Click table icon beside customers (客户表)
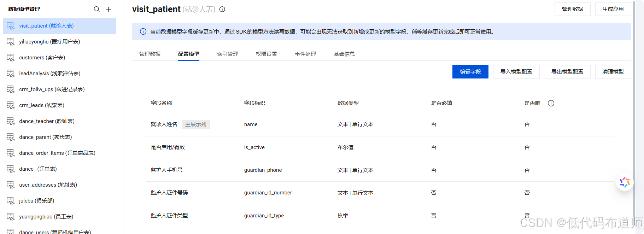Image resolution: width=644 pixels, height=234 pixels. click(x=11, y=58)
